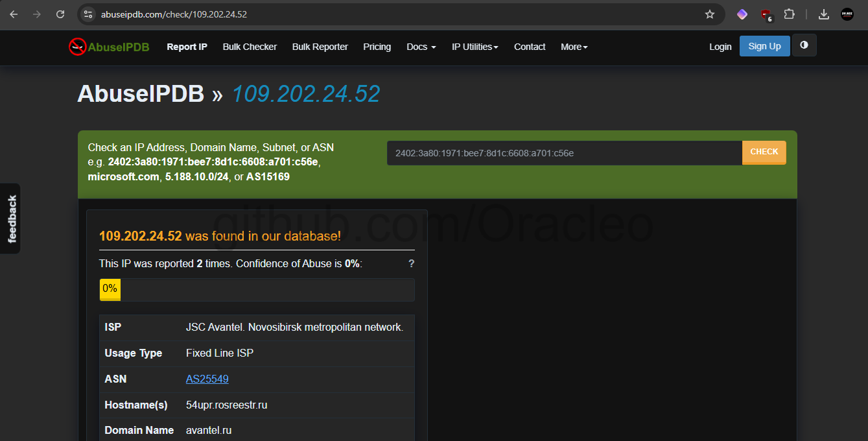The image size is (868, 441).
Task: Open the Pricing page
Action: coord(377,47)
